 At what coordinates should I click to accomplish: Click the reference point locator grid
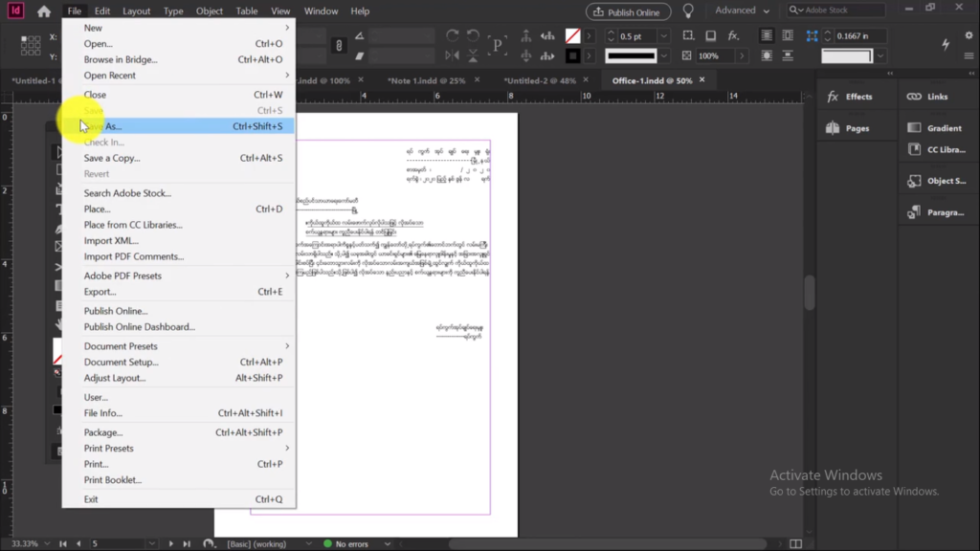pos(30,45)
